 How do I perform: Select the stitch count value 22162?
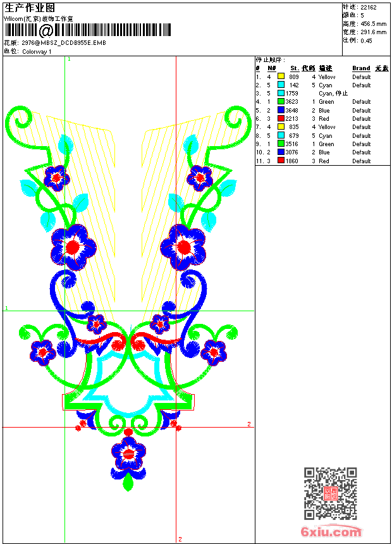pyautogui.click(x=369, y=7)
